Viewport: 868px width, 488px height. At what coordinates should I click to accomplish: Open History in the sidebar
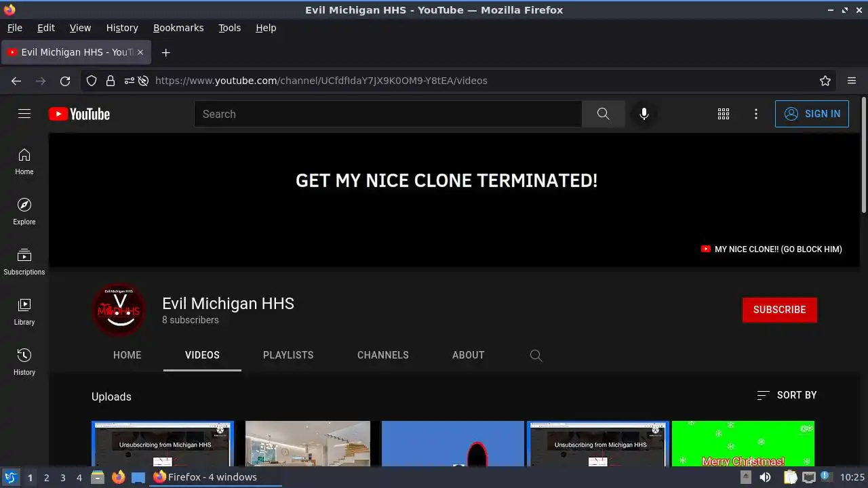pos(24,363)
